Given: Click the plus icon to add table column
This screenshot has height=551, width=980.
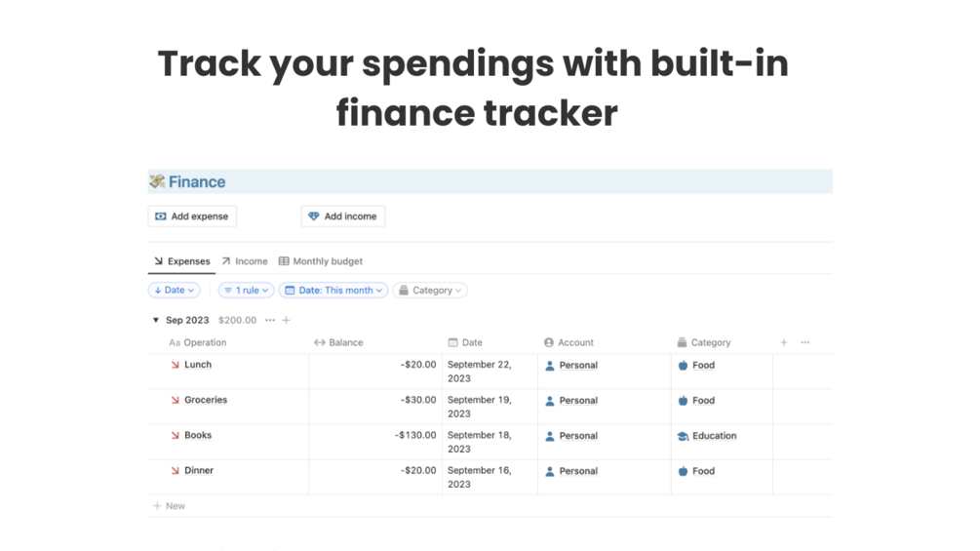Looking at the screenshot, I should click(783, 342).
